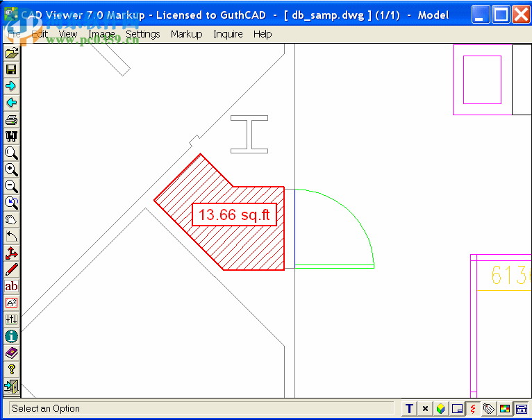Open the color palette grid icon
This screenshot has width=532, height=420.
click(x=505, y=409)
